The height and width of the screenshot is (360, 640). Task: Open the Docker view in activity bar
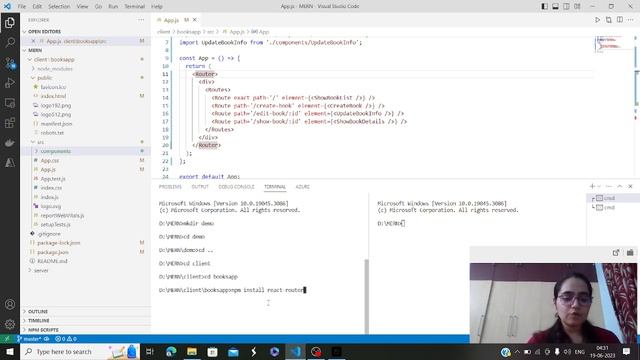point(10,143)
